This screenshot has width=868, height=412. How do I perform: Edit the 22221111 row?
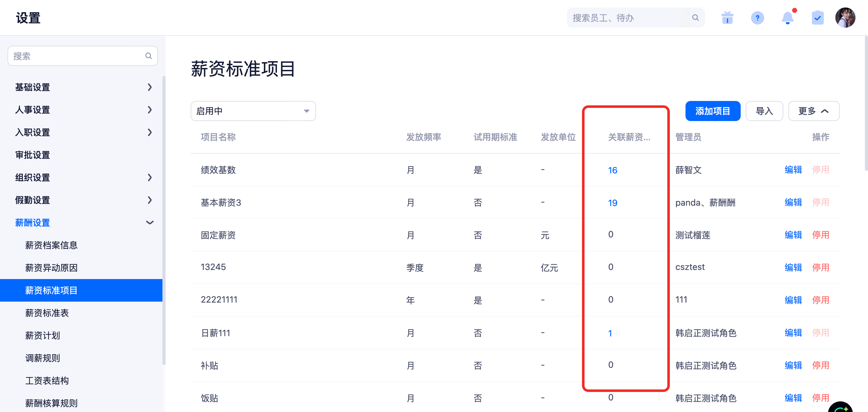(x=793, y=300)
